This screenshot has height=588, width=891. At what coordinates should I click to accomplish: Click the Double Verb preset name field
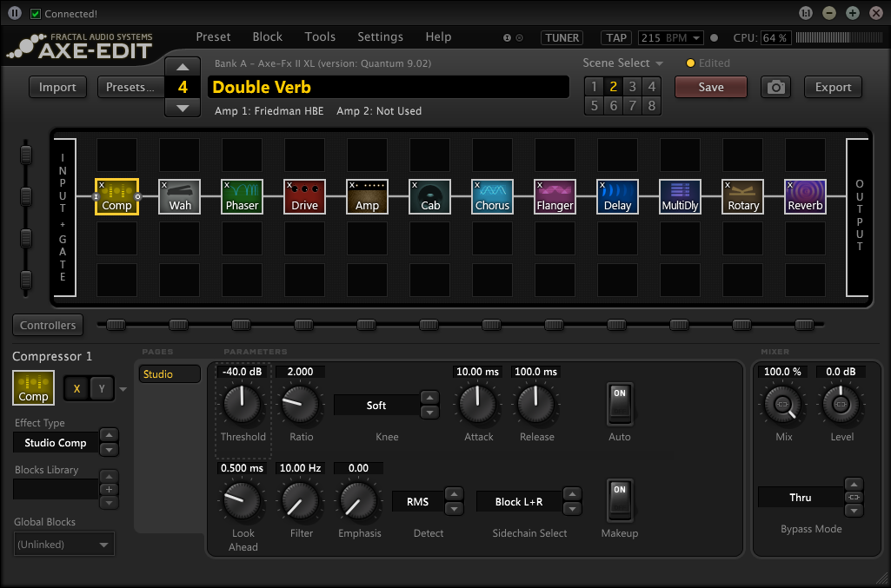[x=388, y=88]
